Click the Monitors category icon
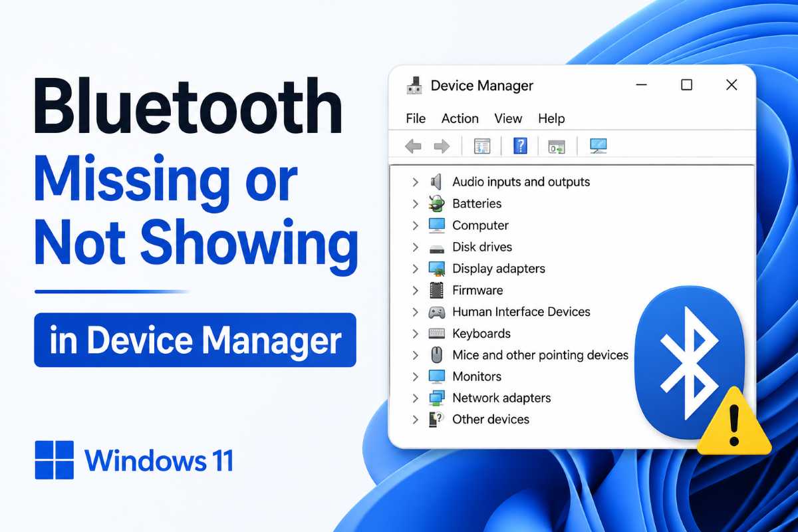The width and height of the screenshot is (798, 532). [x=436, y=376]
